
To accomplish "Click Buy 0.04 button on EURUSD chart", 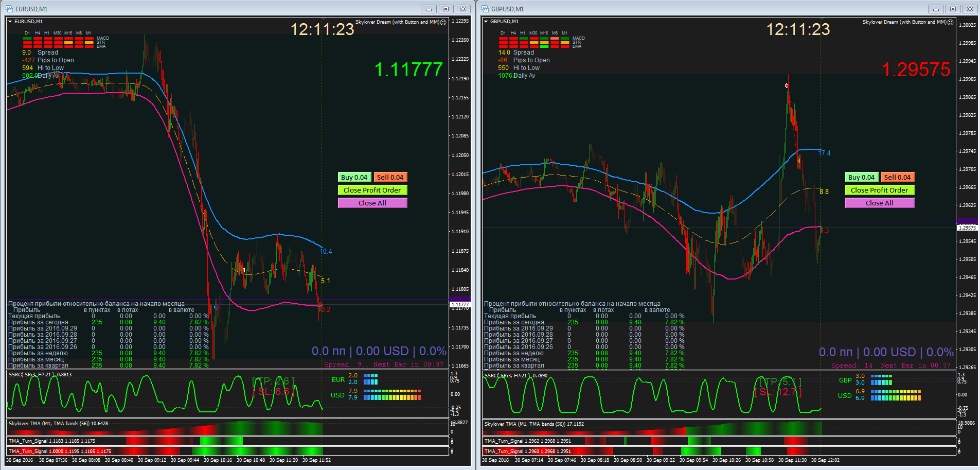I will click(354, 177).
